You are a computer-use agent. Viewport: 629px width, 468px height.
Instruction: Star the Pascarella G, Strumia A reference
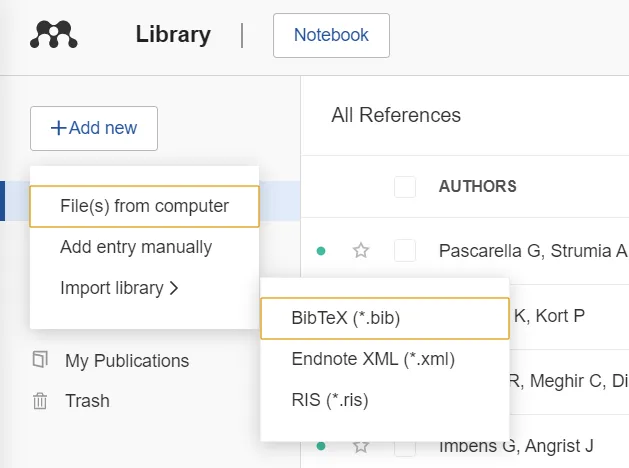361,251
